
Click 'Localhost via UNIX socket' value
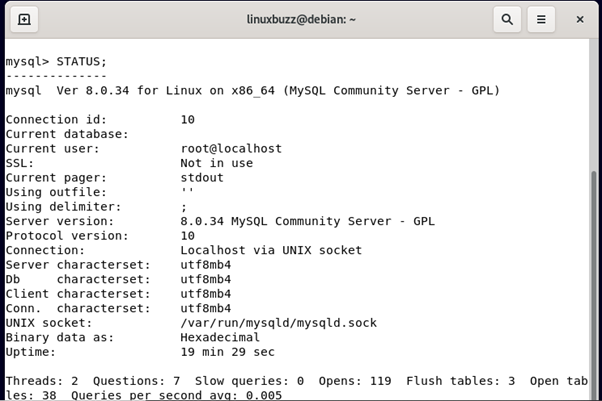(x=271, y=250)
